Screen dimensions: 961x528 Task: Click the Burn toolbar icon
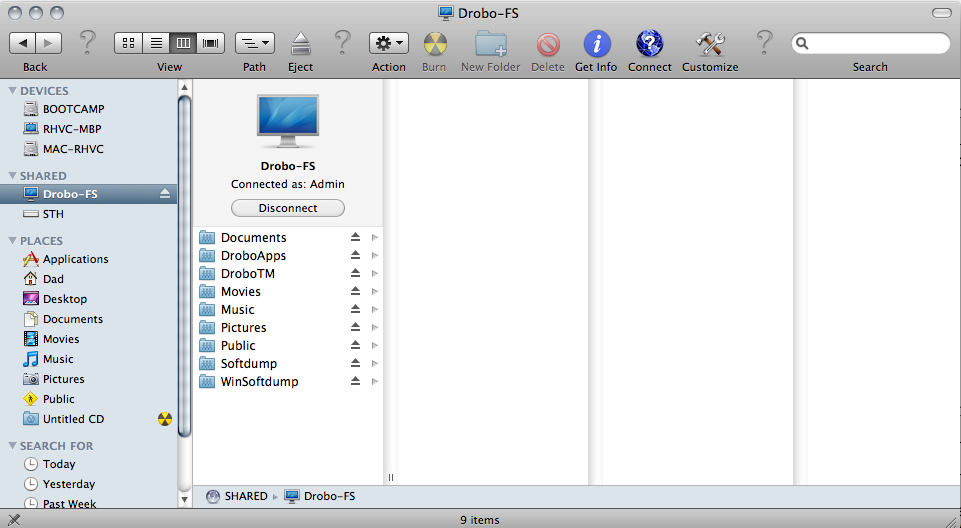435,44
